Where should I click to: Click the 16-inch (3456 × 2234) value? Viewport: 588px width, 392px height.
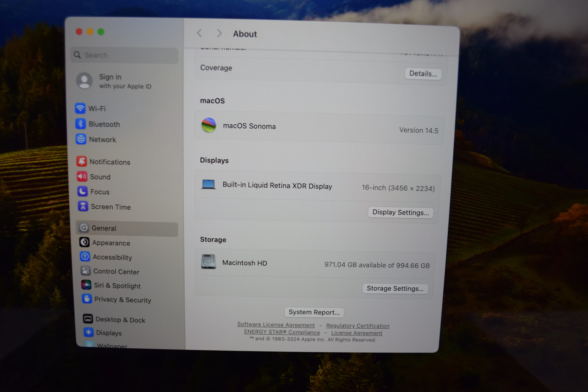(x=398, y=188)
